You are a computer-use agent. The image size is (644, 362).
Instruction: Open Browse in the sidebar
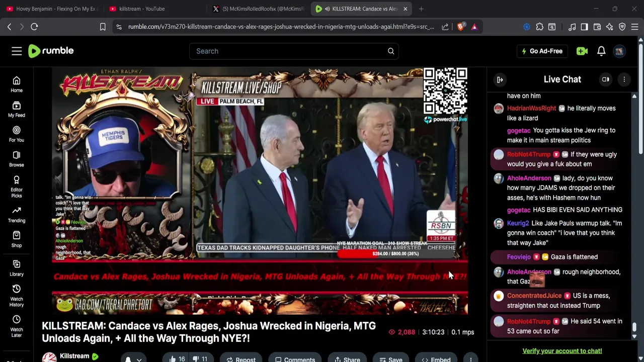click(x=17, y=159)
